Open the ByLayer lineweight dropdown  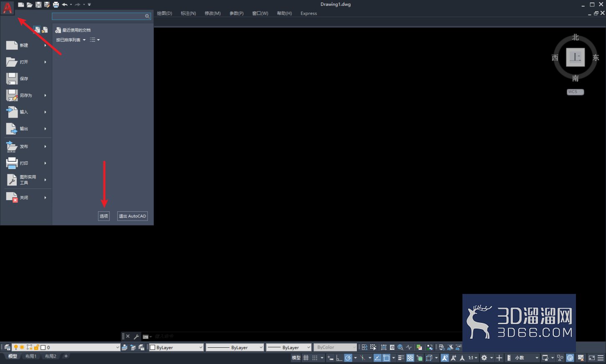289,347
